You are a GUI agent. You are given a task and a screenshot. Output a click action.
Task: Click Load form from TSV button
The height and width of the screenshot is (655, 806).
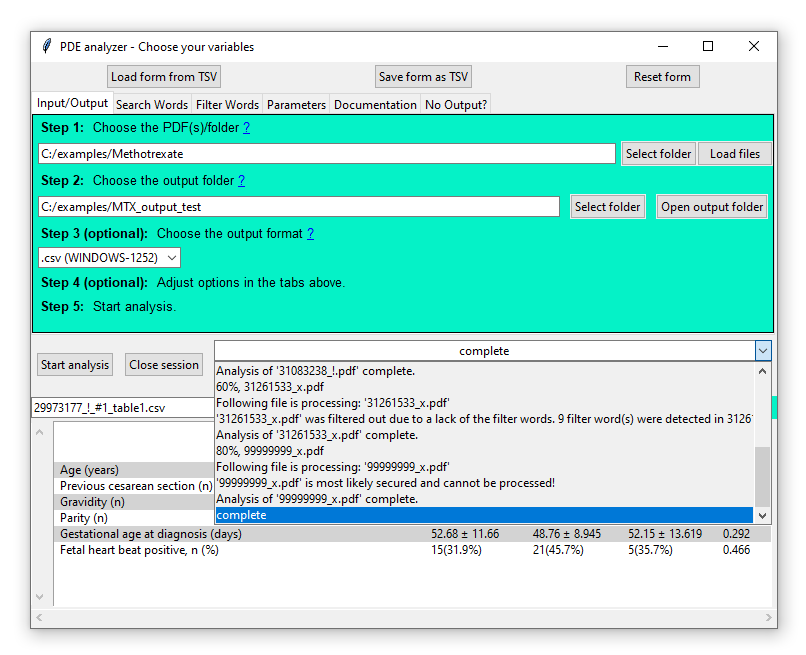164,77
